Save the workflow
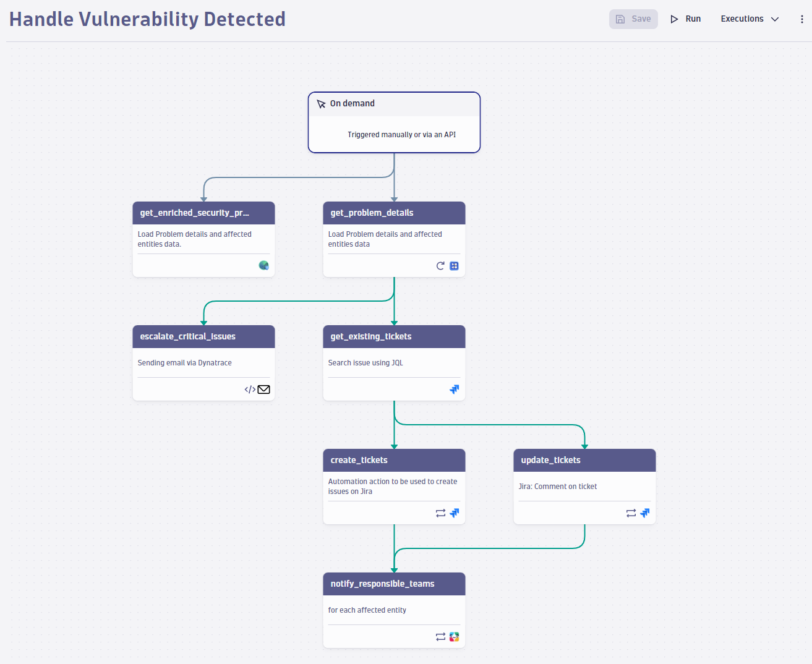This screenshot has width=812, height=664. click(x=633, y=19)
